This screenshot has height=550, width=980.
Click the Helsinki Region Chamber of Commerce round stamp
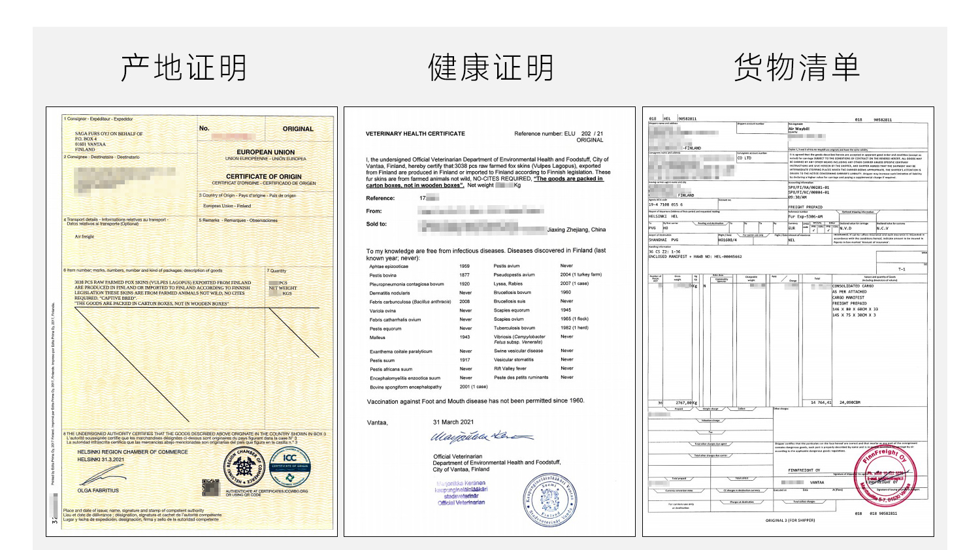[x=244, y=466]
